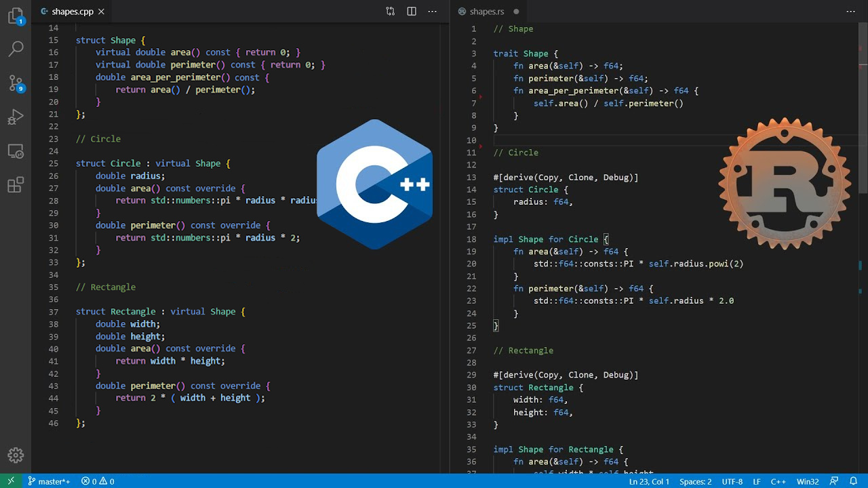
Task: Click the feedback icon in status bar
Action: [x=834, y=481]
